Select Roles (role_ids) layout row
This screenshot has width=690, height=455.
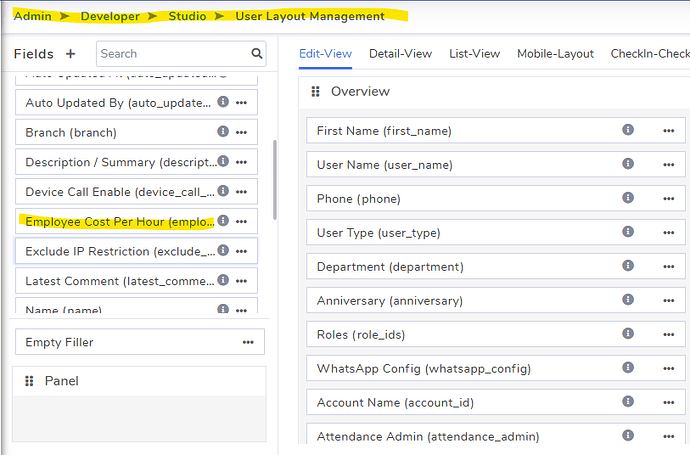(496, 334)
